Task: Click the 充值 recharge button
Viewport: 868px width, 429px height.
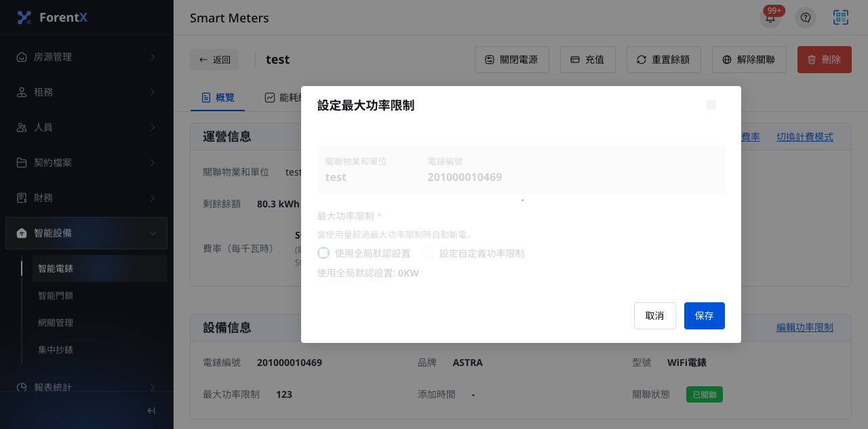Action: tap(587, 60)
